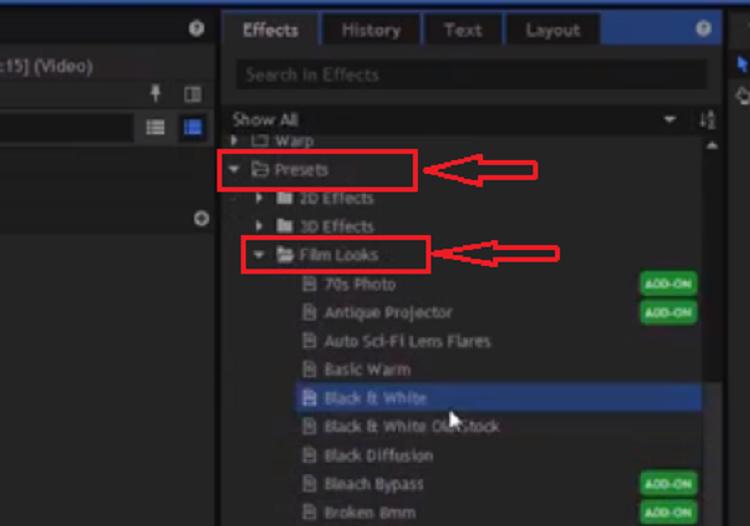The height and width of the screenshot is (526, 750).
Task: Click the Search in Effects field
Action: 470,75
